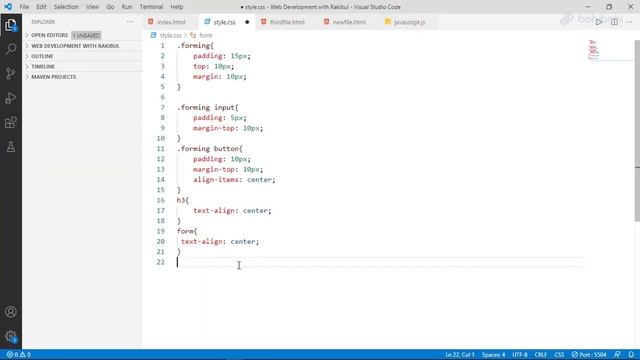This screenshot has width=640, height=360.
Task: Open the Run and Debug view icon
Action: pyautogui.click(x=11, y=98)
